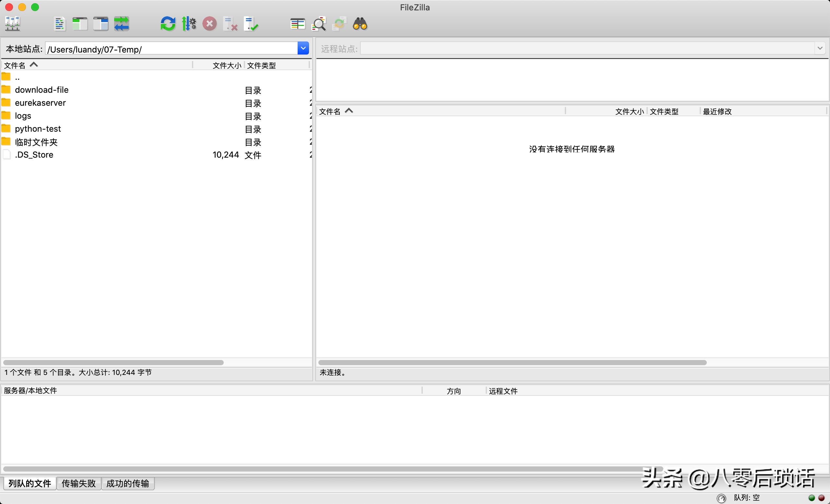Toggle transfer queue display icon
Viewport: 830px width, 504px height.
(x=122, y=24)
